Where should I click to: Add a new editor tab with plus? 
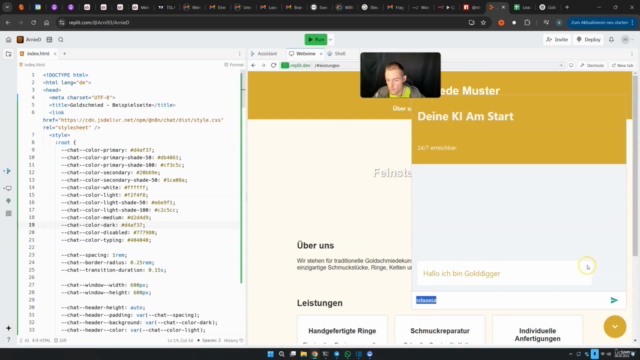pos(64,53)
